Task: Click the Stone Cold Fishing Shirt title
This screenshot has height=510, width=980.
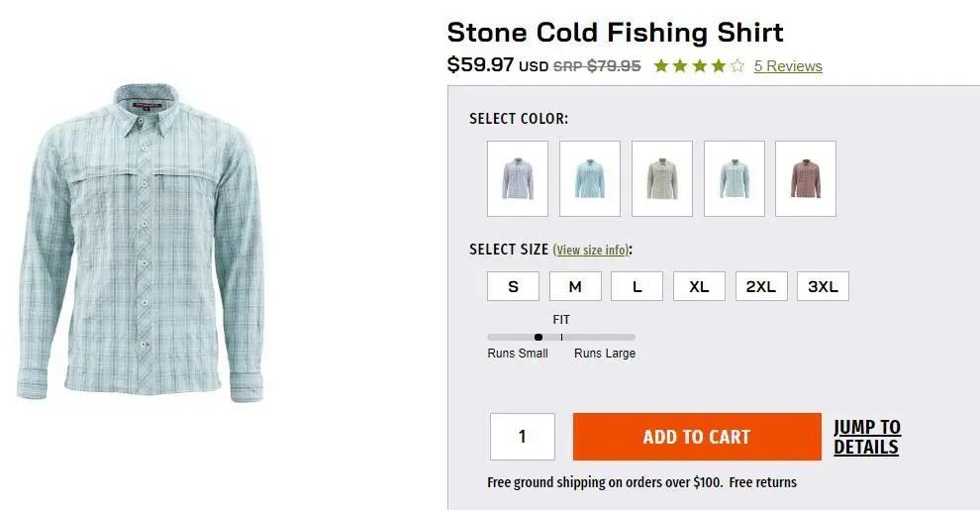Action: coord(615,32)
